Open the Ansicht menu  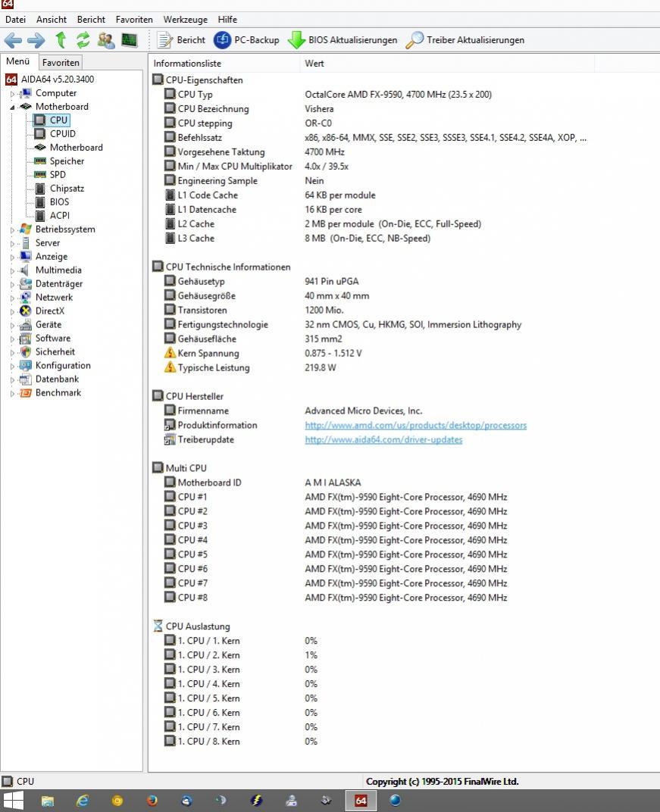click(52, 20)
